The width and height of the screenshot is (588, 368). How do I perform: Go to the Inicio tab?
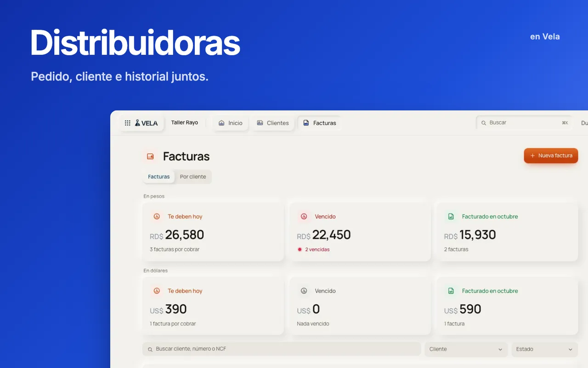[231, 123]
